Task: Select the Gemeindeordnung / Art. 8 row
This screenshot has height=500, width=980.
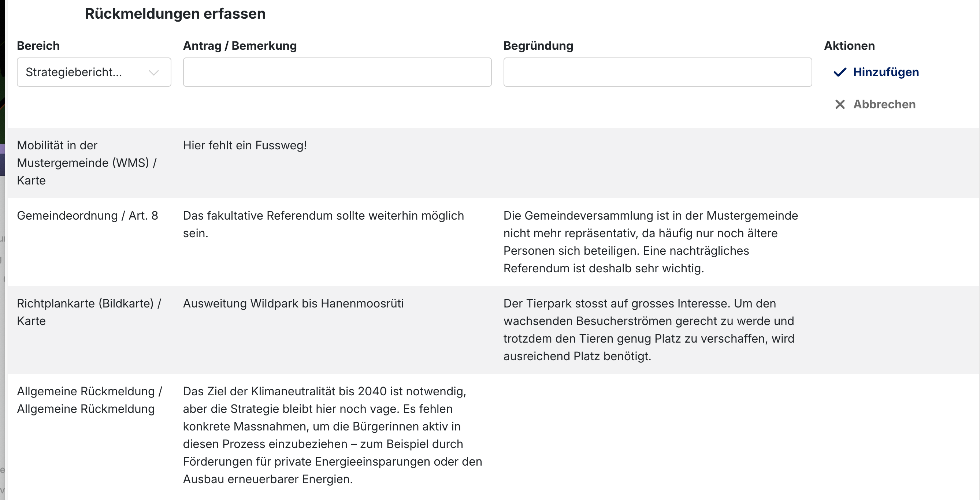Action: [x=494, y=242]
